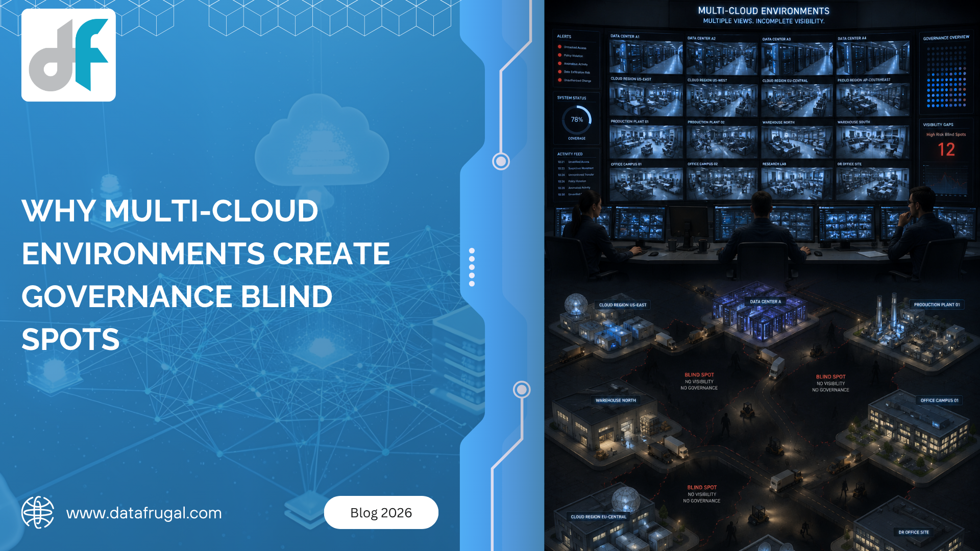Open the Data Center A2 camera feed
The image size is (980, 551).
[722, 59]
